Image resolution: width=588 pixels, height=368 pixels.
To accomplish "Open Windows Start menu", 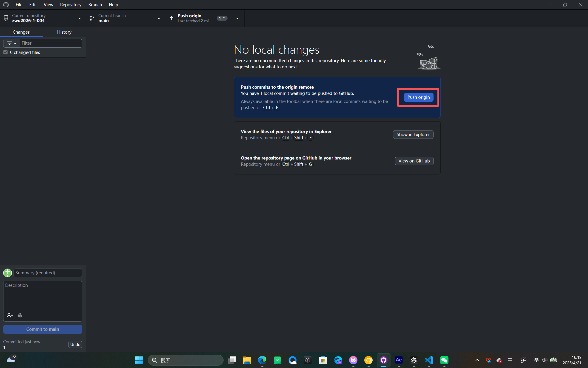I will point(139,360).
